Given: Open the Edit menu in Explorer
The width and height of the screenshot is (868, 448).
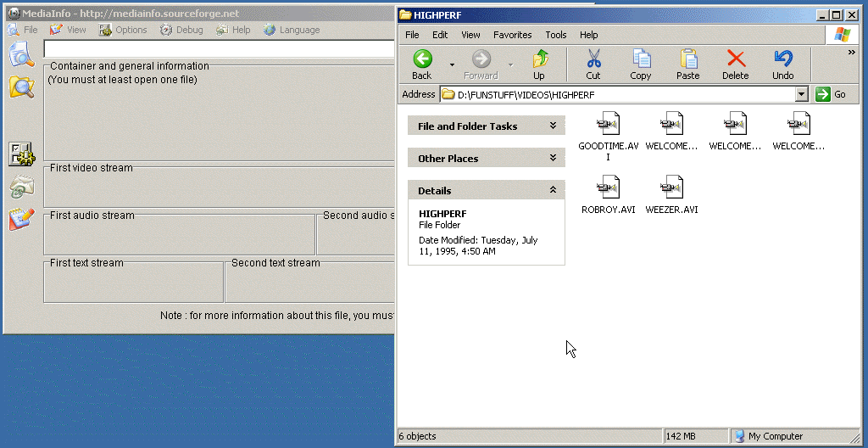Looking at the screenshot, I should (440, 35).
